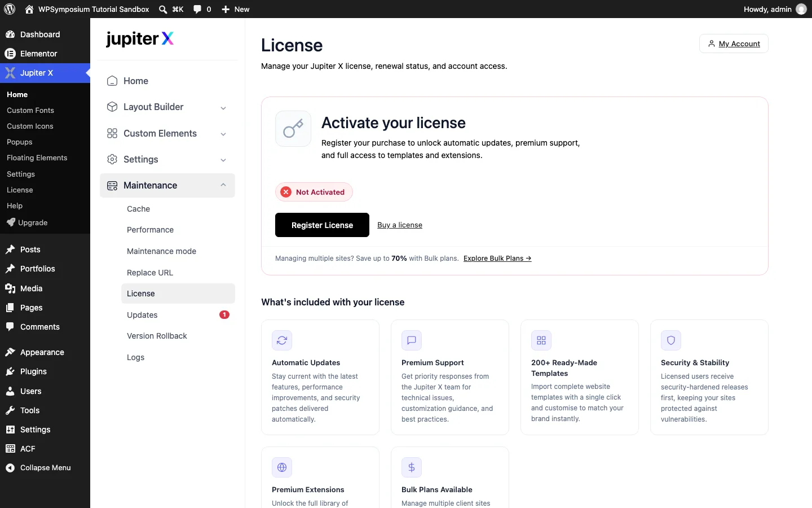Viewport: 812px width, 508px height.
Task: Click the Premium Support chat icon
Action: 412,340
